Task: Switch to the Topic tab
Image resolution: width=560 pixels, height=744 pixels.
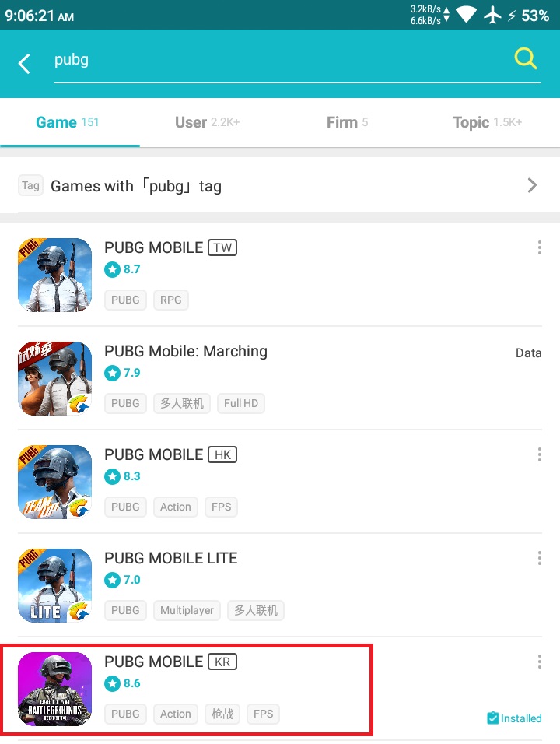Action: (x=487, y=122)
